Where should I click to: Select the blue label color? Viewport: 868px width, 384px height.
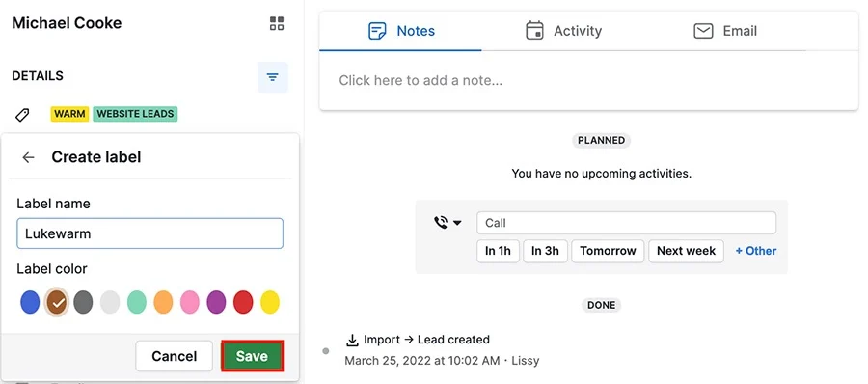pos(30,303)
